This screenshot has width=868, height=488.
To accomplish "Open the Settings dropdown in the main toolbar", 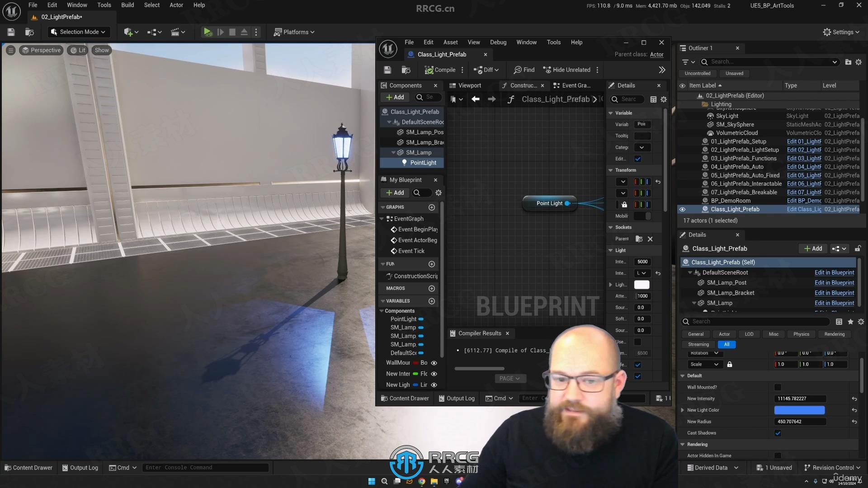I will [x=841, y=32].
